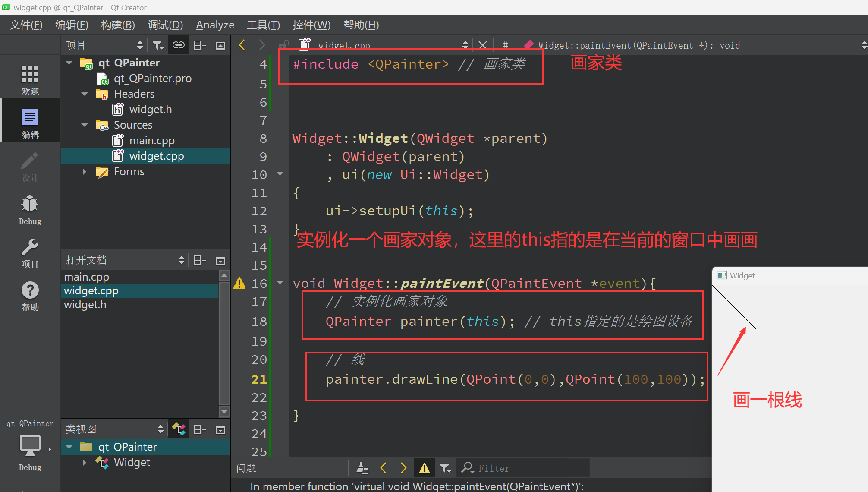This screenshot has width=868, height=492.
Task: Open the 工具(T) menu
Action: pos(263,25)
